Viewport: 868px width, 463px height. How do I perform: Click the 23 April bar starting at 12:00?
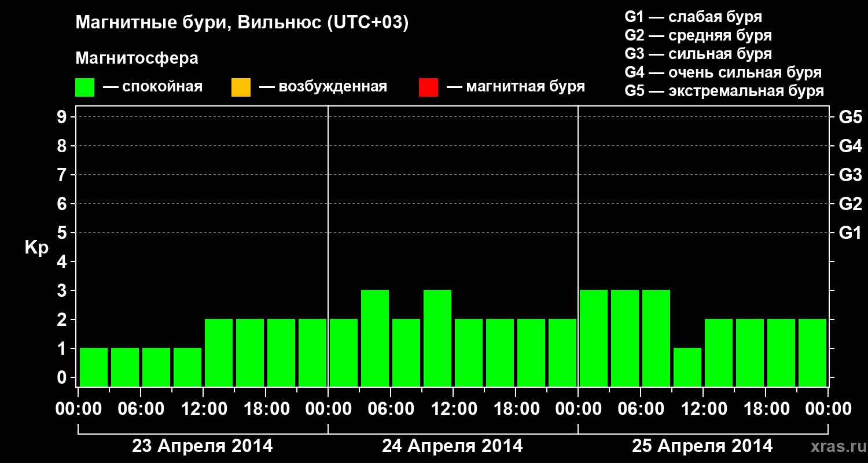pyautogui.click(x=219, y=352)
